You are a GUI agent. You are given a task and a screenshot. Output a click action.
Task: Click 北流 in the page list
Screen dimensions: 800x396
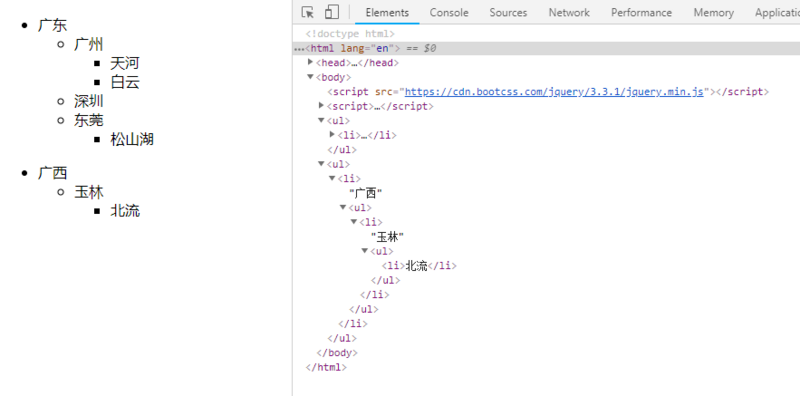coord(125,211)
